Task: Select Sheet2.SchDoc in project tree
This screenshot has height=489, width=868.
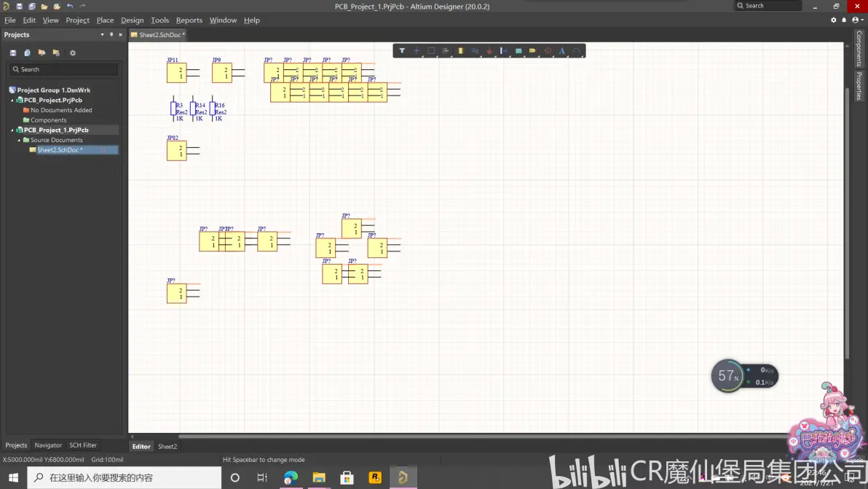Action: tap(60, 150)
